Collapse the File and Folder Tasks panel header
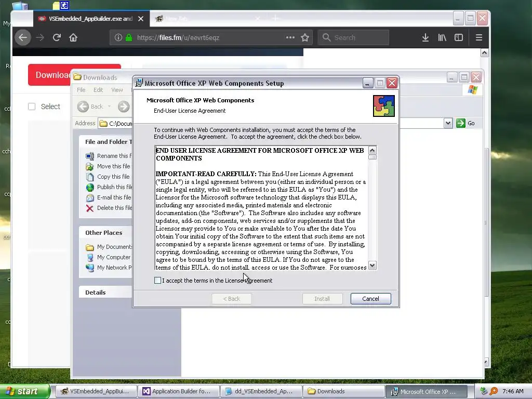The width and height of the screenshot is (532, 399). coord(106,142)
